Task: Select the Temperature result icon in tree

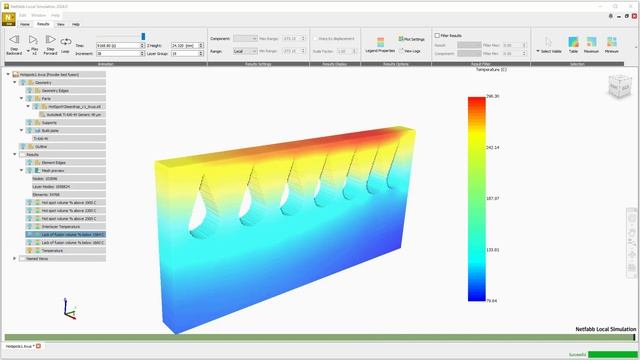Action: point(38,251)
